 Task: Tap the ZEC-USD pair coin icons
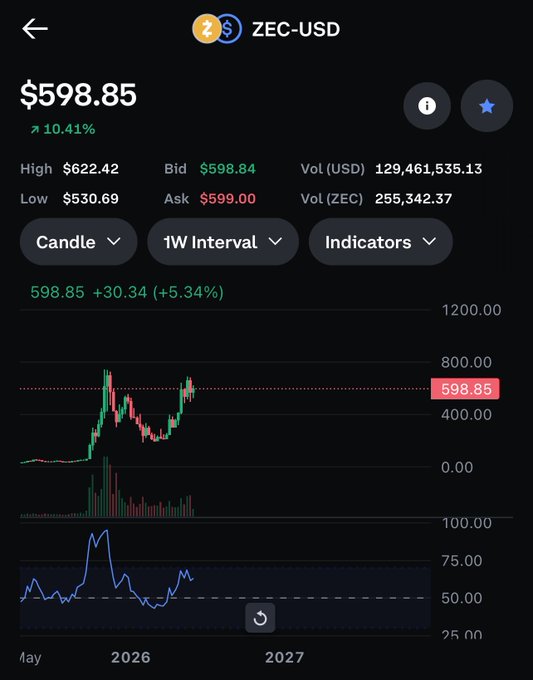[217, 29]
